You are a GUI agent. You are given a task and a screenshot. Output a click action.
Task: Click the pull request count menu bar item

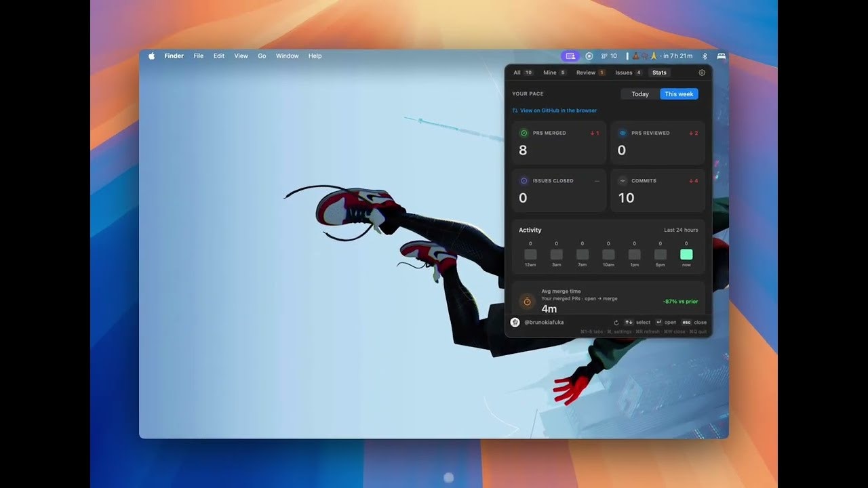tap(609, 56)
